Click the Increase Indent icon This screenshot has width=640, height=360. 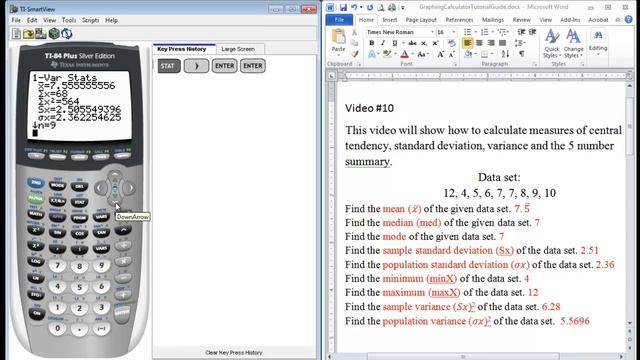pos(533,32)
